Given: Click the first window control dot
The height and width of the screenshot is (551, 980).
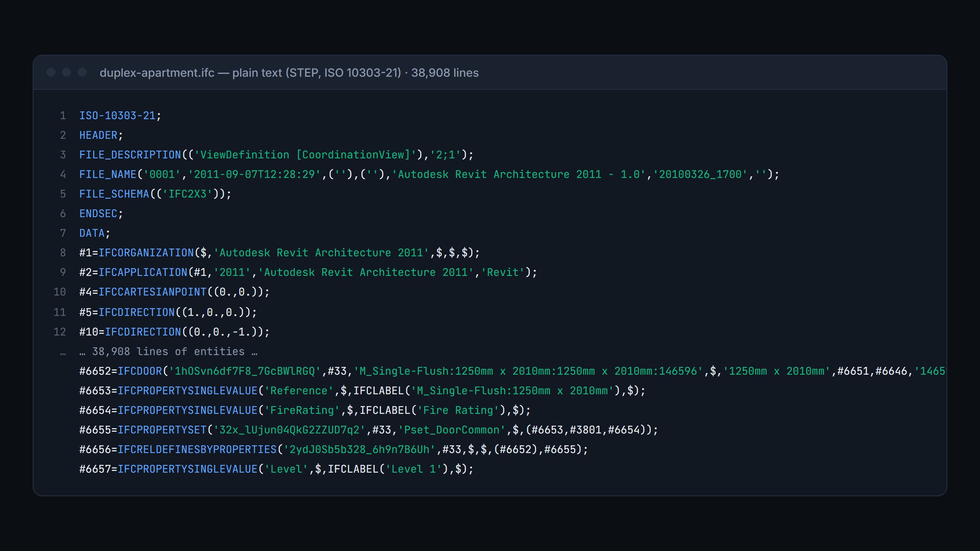Looking at the screenshot, I should [x=51, y=72].
